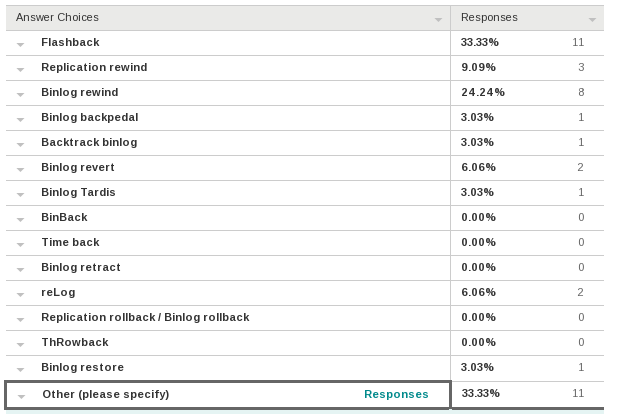This screenshot has width=619, height=414.
Task: Expand the BinBack row arrow
Action: coord(20,219)
